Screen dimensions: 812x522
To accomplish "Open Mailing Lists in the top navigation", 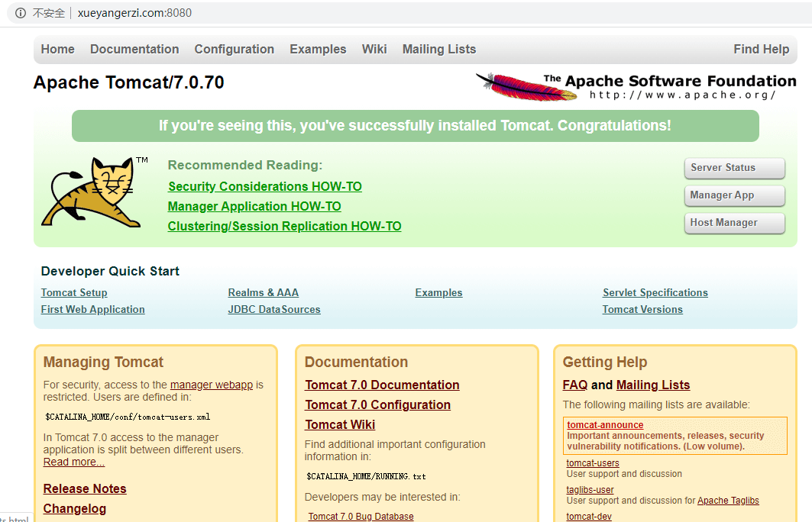I will coord(439,49).
